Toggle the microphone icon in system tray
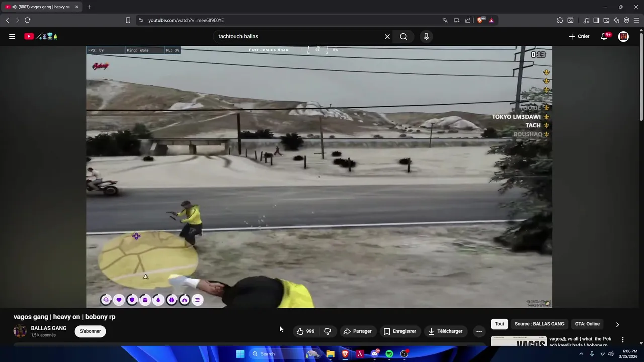The width and height of the screenshot is (644, 362). (x=592, y=354)
